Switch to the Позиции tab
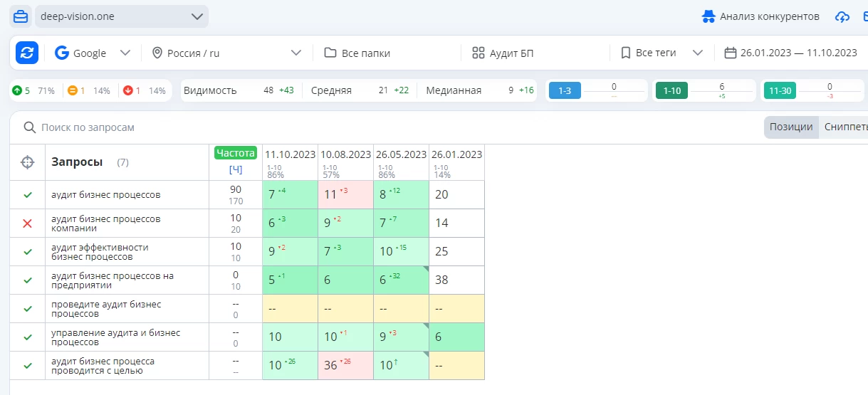Viewport: 868px width, 395px height. tap(790, 127)
